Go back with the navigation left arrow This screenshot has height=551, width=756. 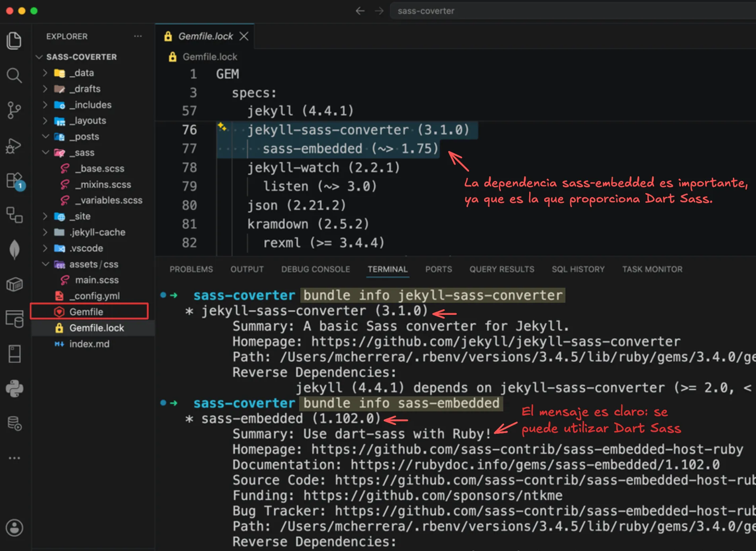click(x=360, y=11)
